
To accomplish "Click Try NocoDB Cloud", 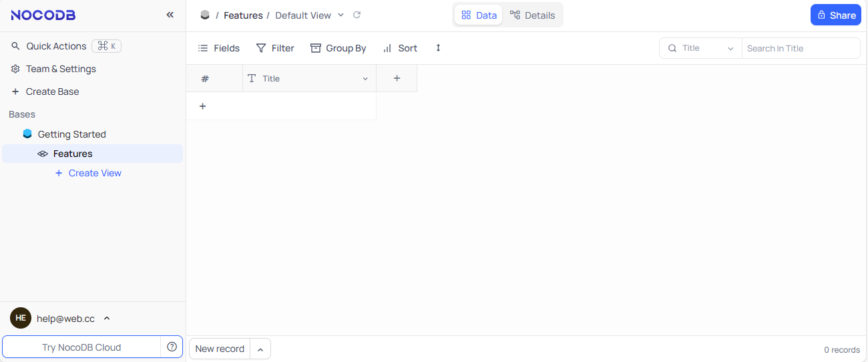I will coord(81,347).
